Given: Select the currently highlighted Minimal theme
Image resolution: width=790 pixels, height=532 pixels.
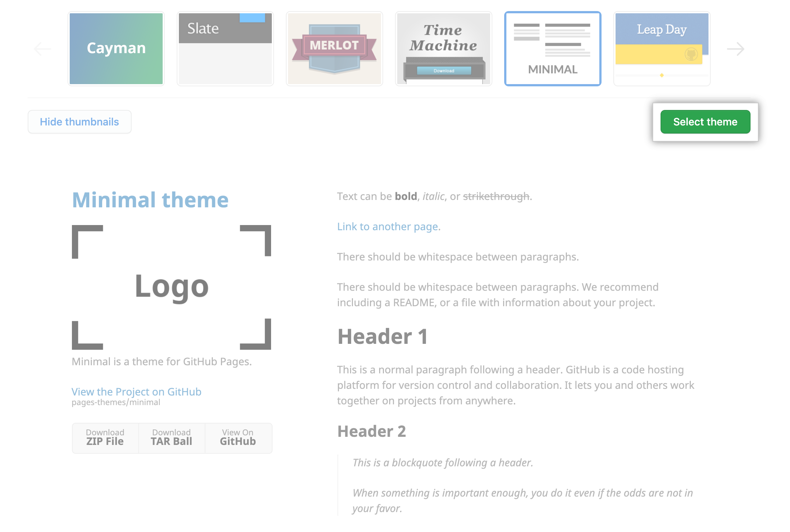Looking at the screenshot, I should coord(705,122).
